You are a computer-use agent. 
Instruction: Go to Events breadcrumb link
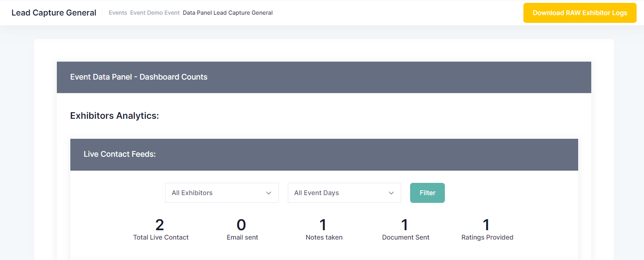(118, 13)
